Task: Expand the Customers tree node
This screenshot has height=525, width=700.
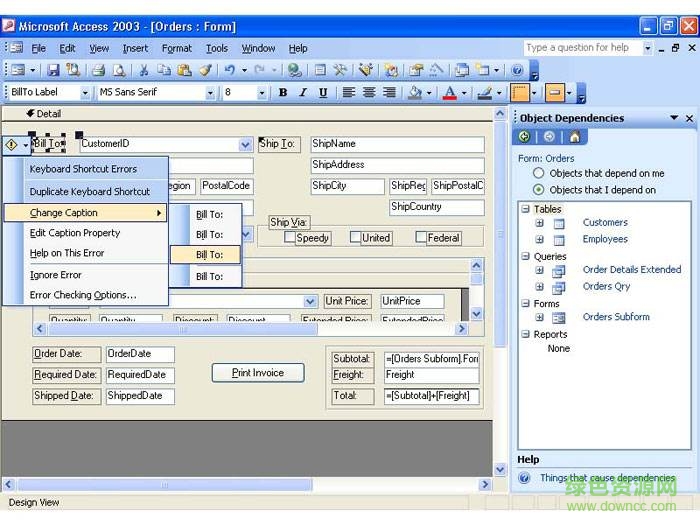Action: pos(540,223)
